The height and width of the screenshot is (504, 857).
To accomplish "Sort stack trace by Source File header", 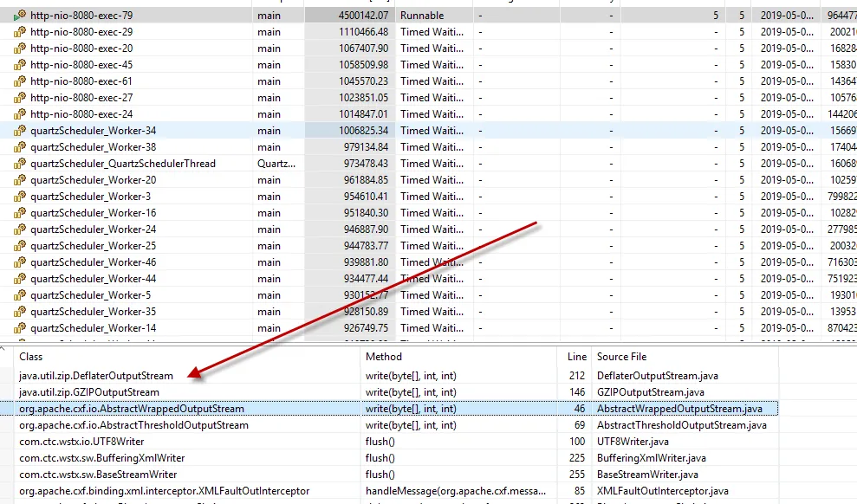I will (621, 357).
